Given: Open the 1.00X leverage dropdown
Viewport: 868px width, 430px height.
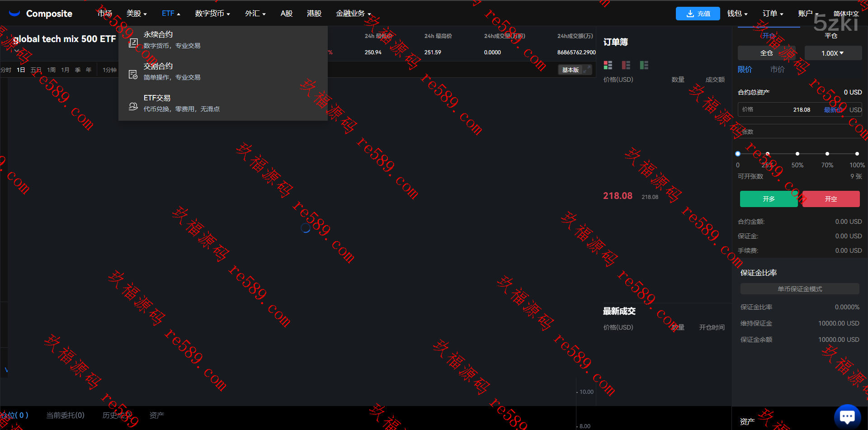Looking at the screenshot, I should pos(832,53).
